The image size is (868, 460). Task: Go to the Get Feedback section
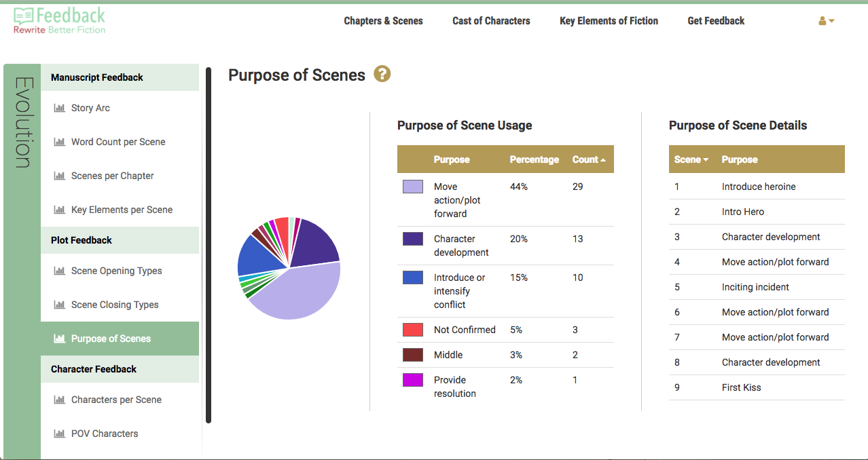(x=715, y=21)
